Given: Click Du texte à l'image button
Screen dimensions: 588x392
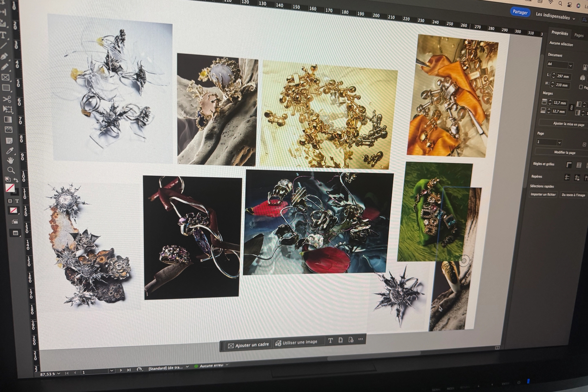Looking at the screenshot, I should (573, 195).
